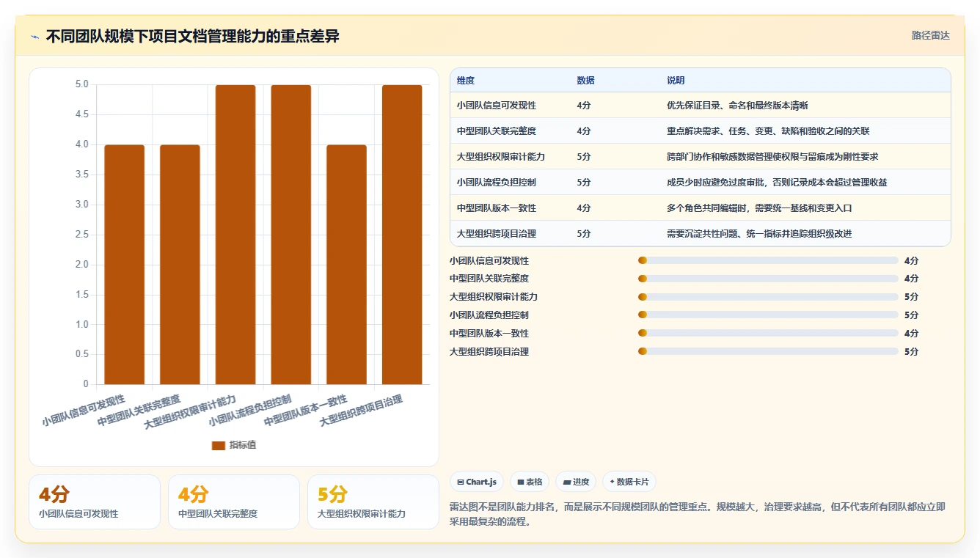Click the 进度 tag
Screen dimensions: 980x558
point(576,482)
